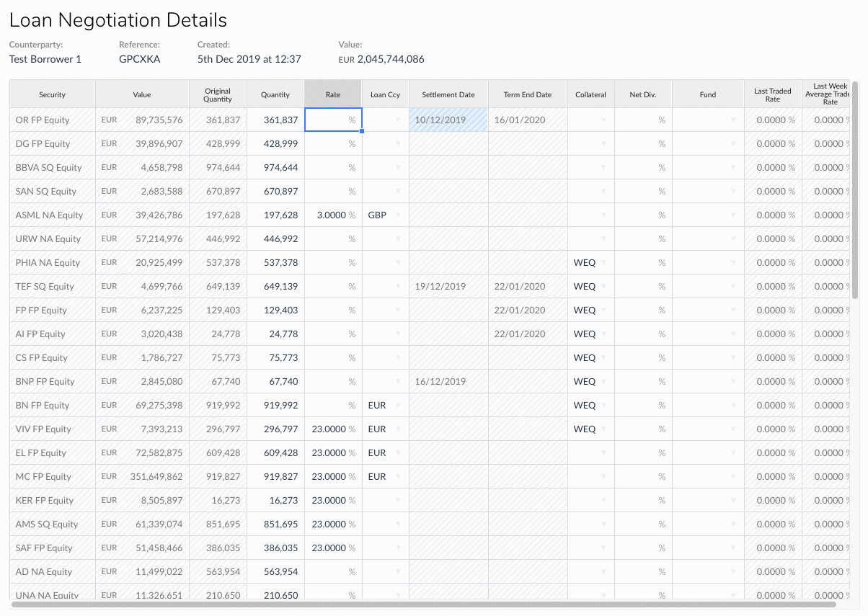
Task: Open Fund dropdown in OR FP Equity row
Action: click(733, 120)
